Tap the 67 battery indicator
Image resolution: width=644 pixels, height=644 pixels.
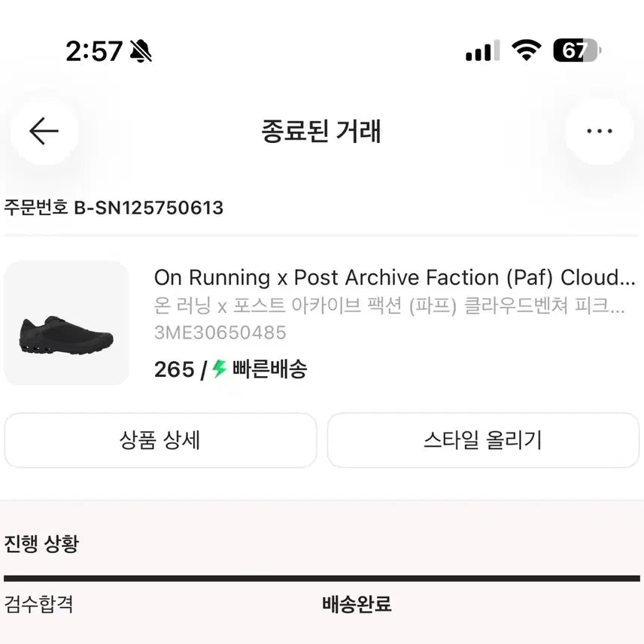point(575,48)
